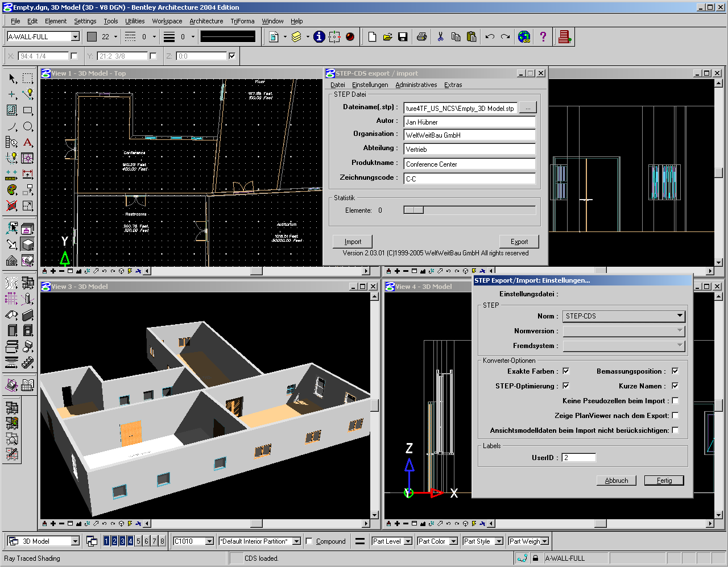Open the blue Element Information icon
The width and height of the screenshot is (728, 567).
[x=319, y=37]
